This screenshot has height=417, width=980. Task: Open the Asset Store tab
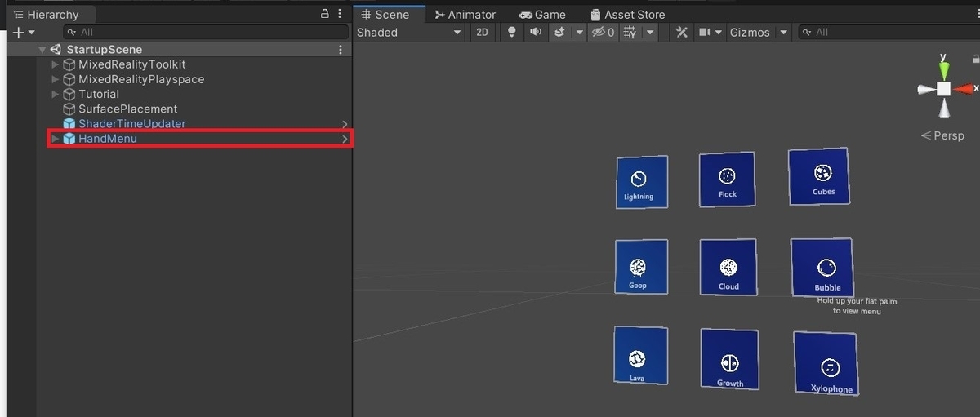click(x=626, y=15)
